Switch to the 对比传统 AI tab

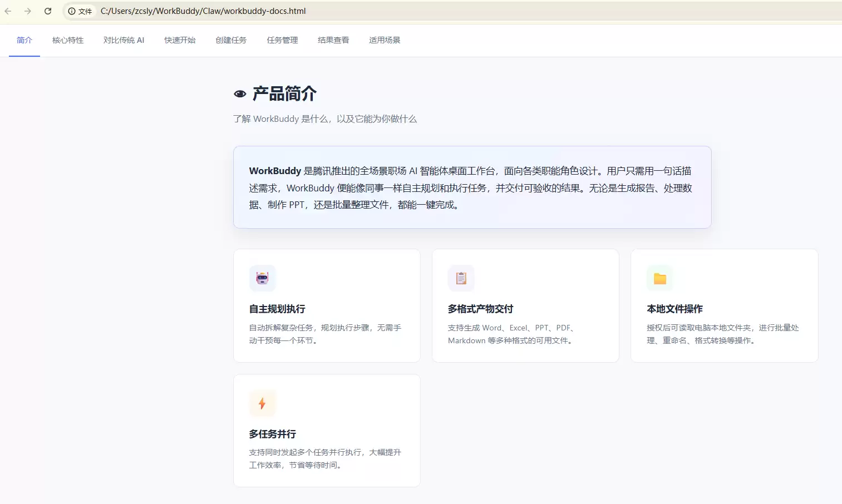(x=124, y=40)
